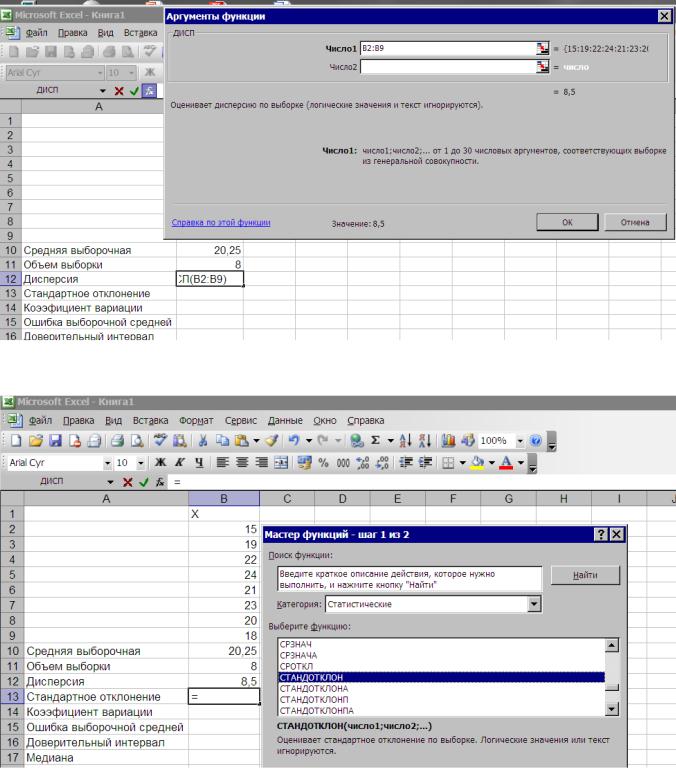Image resolution: width=676 pixels, height=768 pixels.
Task: Click the fx Insert Function icon in lower window
Action: tap(160, 482)
